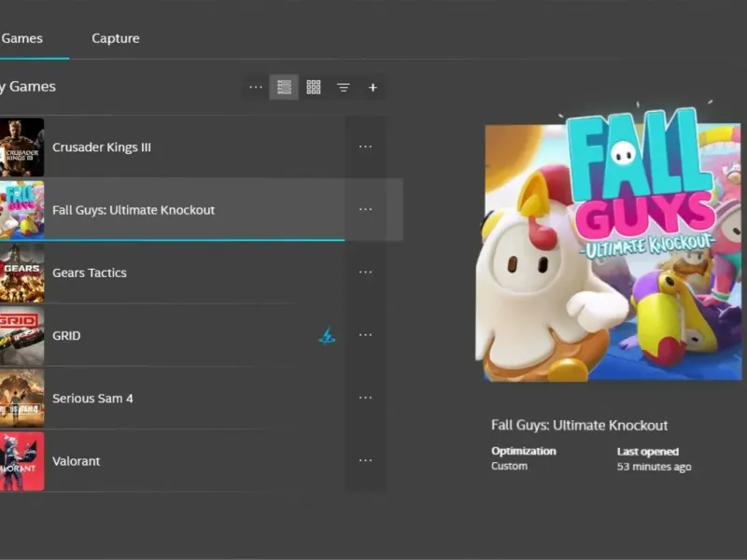747x560 pixels.
Task: Select the Crusader Kings III title
Action: pyautogui.click(x=102, y=147)
